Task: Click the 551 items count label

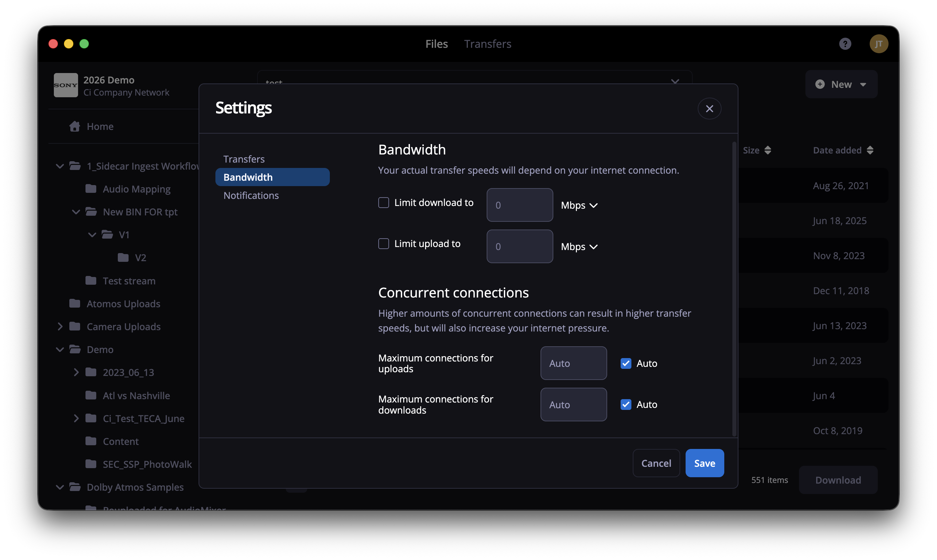Action: tap(769, 480)
